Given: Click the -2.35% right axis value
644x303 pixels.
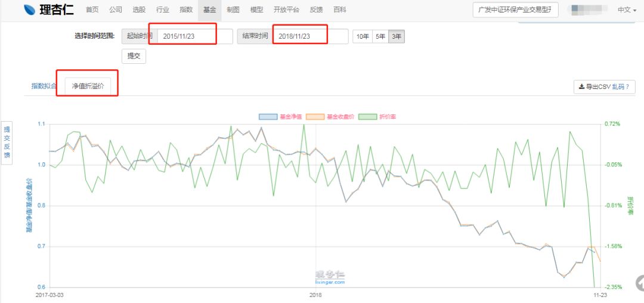Looking at the screenshot, I should [613, 287].
